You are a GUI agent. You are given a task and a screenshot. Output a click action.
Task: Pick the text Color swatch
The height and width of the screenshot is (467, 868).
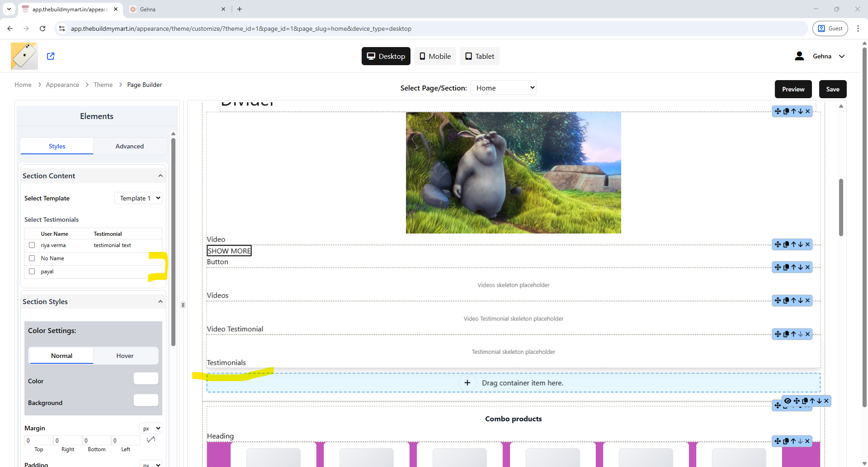(146, 378)
